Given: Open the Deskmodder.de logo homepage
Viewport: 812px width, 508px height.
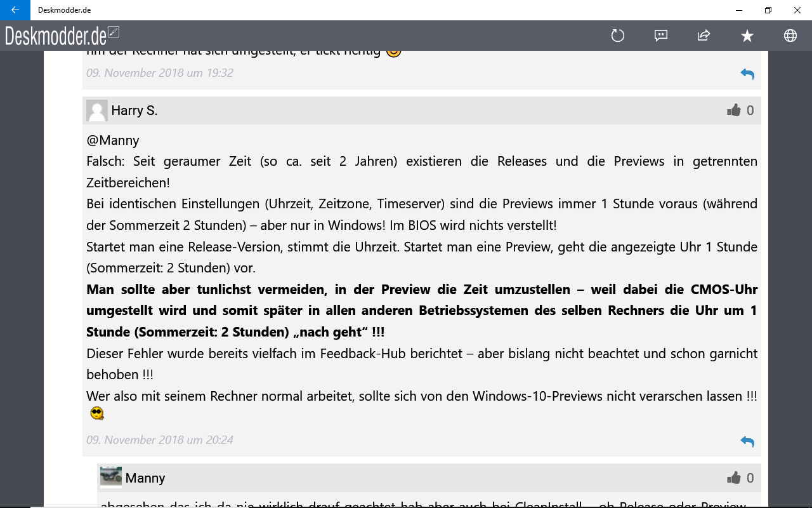Looking at the screenshot, I should [x=62, y=36].
